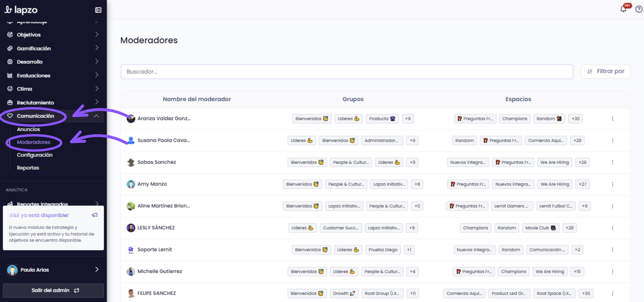Show +9 more groups for Sabas Sanchez
Image resolution: width=644 pixels, height=302 pixels.
tap(412, 162)
